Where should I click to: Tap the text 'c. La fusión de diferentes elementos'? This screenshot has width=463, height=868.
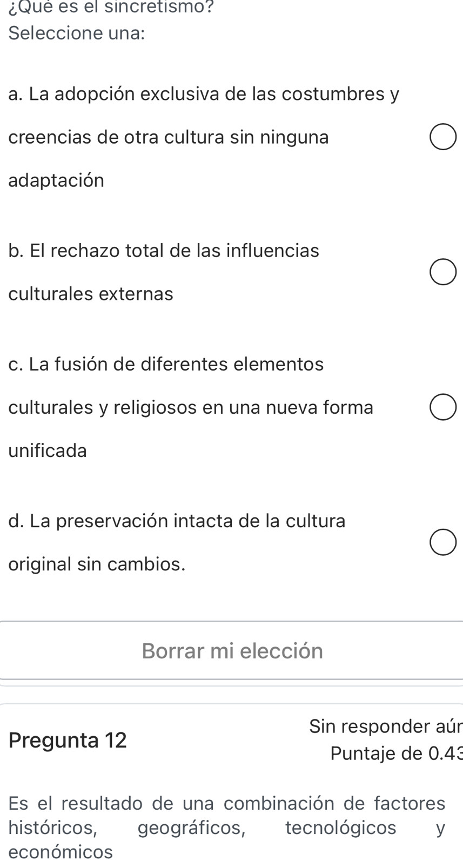pos(166,364)
